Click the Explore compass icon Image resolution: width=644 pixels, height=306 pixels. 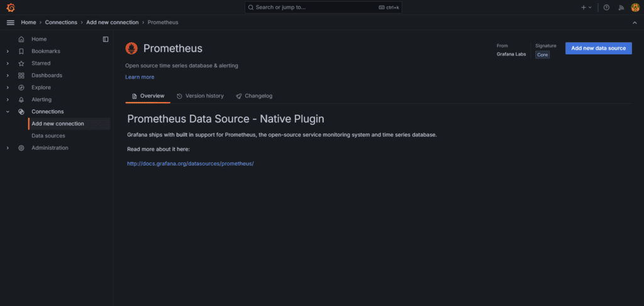[x=21, y=88]
